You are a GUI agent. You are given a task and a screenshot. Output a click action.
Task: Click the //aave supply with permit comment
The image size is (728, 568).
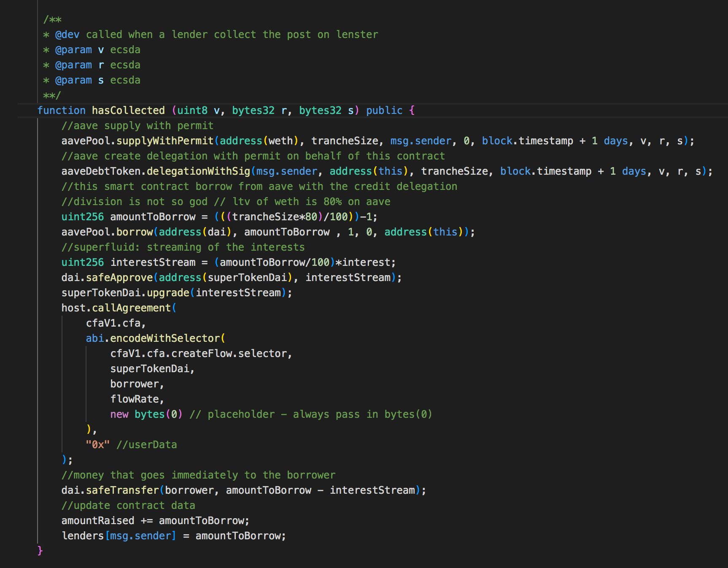pyautogui.click(x=138, y=126)
